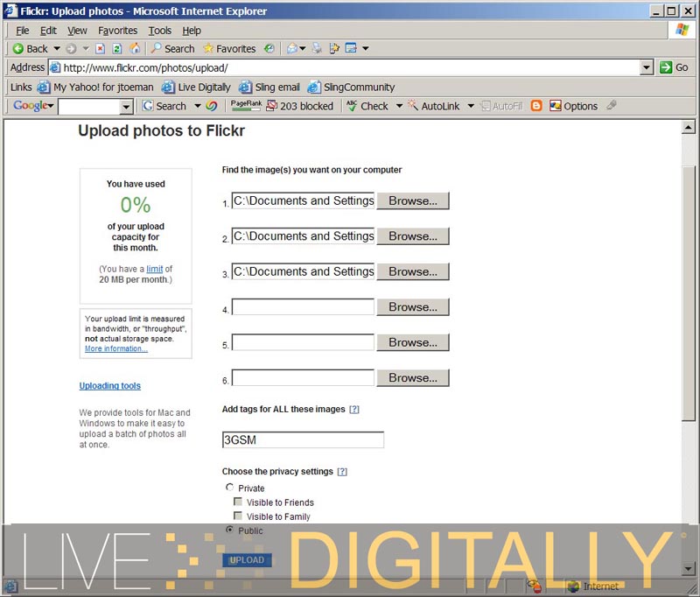Viewport: 700px width, 597px height.
Task: Click the Blogger icon in Google toolbar
Action: [535, 106]
